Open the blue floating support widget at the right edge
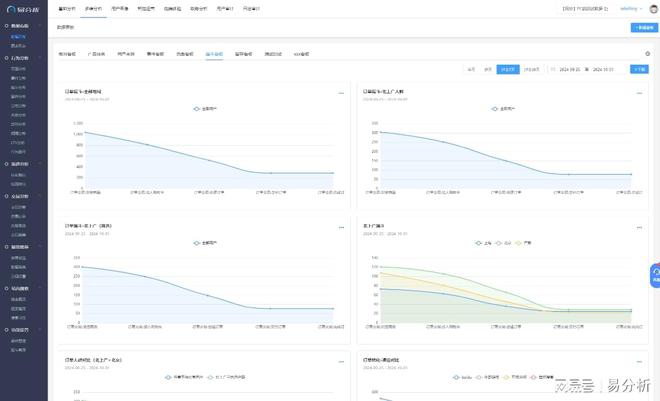Screen dimensions: 660x401 (x=655, y=276)
